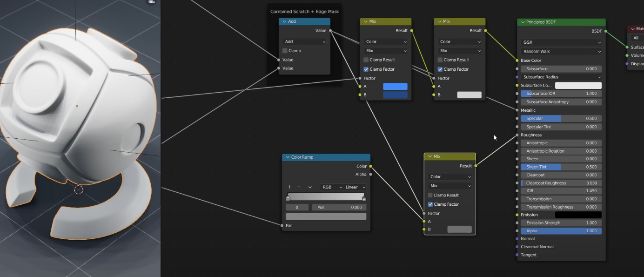Screen dimensions: 644x277
Task: Open the Subsurface Radius dropdown
Action: [561, 77]
